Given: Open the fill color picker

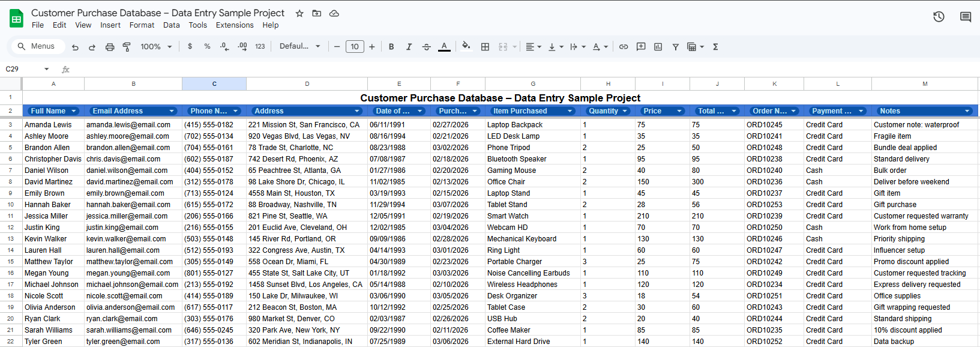Looking at the screenshot, I should [x=466, y=46].
